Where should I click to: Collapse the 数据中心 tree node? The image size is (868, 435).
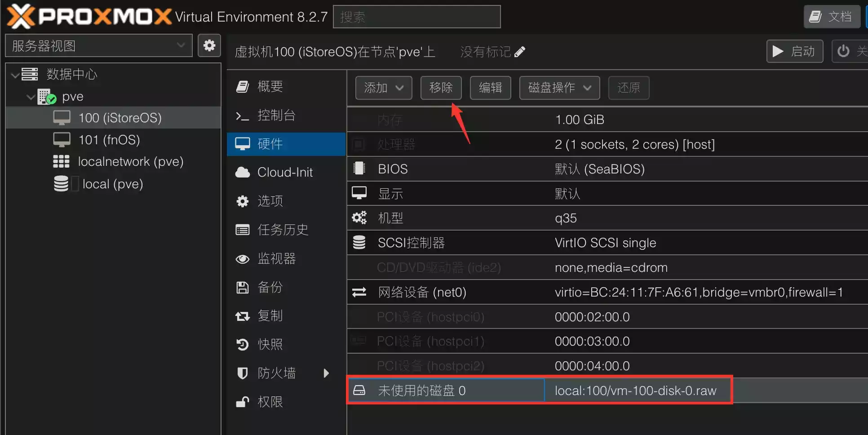point(15,75)
